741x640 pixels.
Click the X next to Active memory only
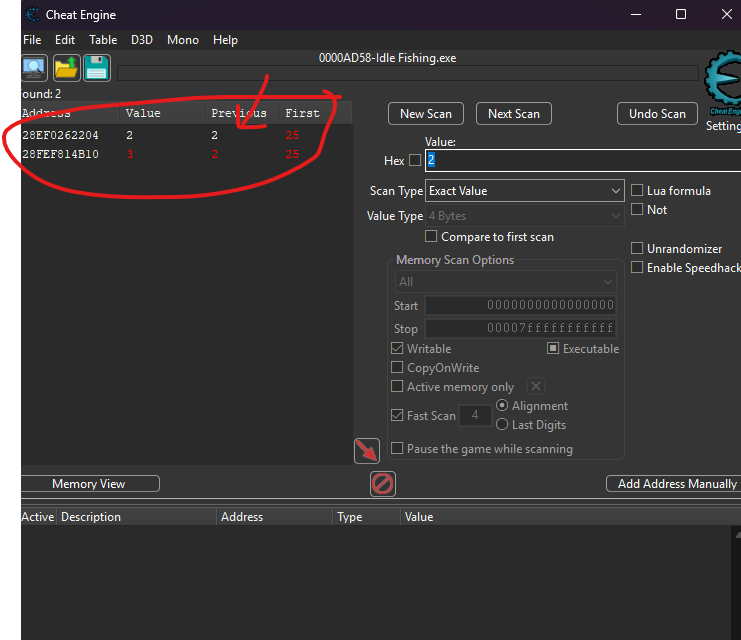[x=536, y=387]
